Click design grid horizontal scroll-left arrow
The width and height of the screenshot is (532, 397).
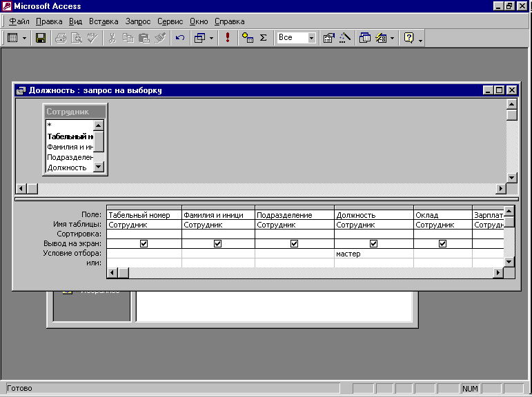tap(112, 272)
